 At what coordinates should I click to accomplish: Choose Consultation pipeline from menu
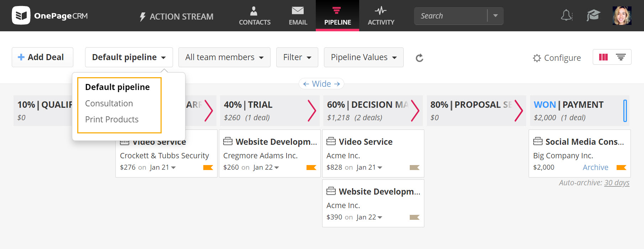click(x=109, y=104)
